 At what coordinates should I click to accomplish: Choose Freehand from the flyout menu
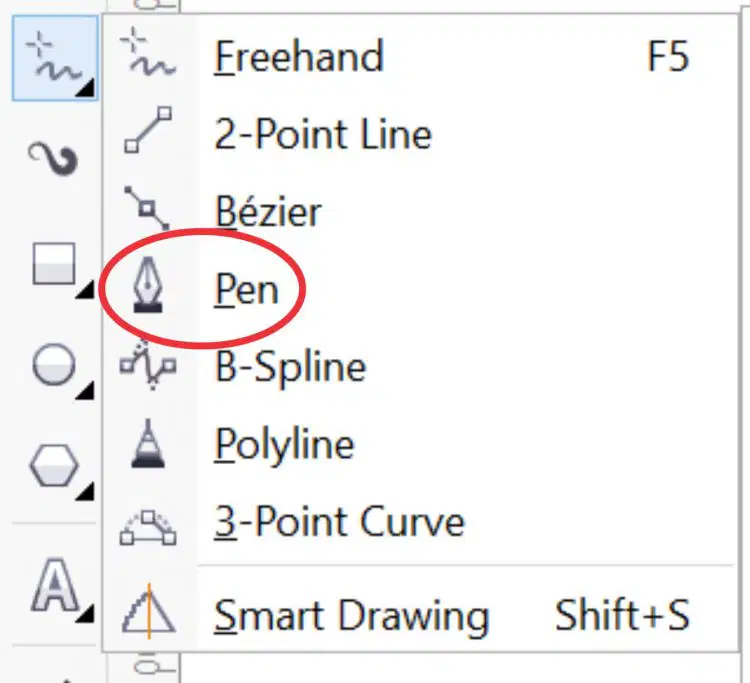pyautogui.click(x=420, y=56)
